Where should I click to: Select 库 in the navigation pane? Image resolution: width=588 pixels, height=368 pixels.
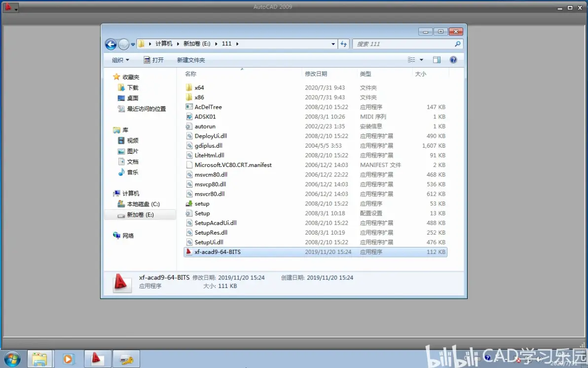tap(121, 130)
